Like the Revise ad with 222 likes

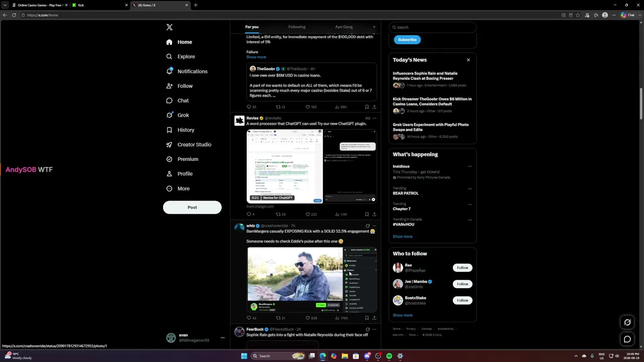pyautogui.click(x=311, y=214)
